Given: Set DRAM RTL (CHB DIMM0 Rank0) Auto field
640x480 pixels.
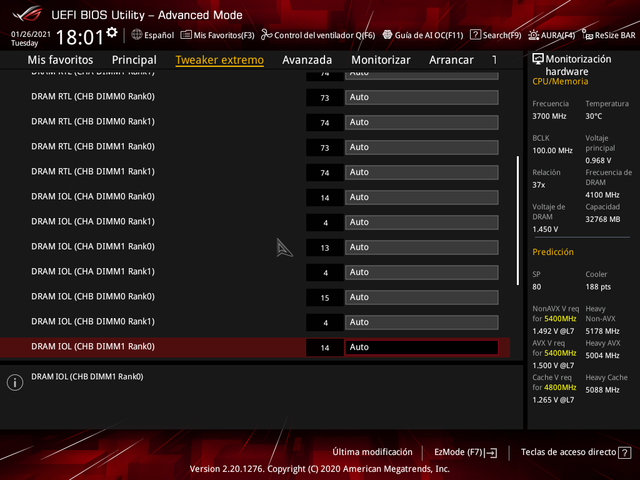Looking at the screenshot, I should point(422,98).
